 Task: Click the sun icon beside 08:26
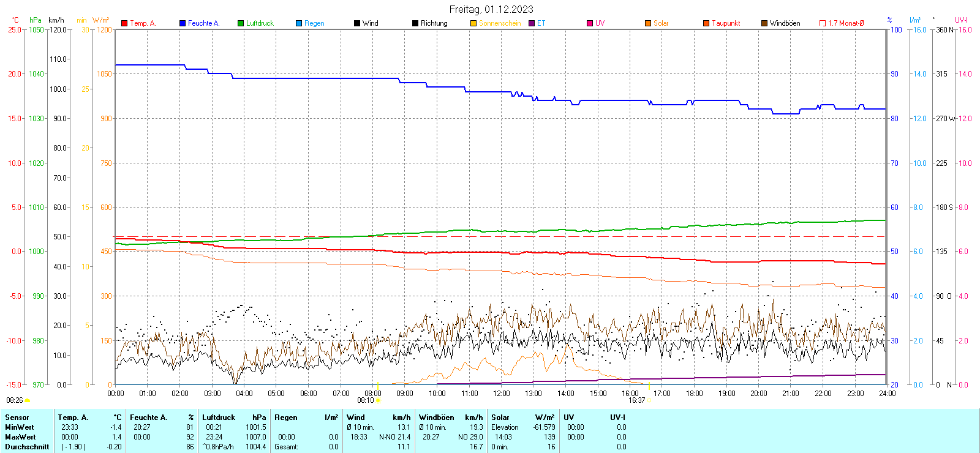tap(28, 400)
